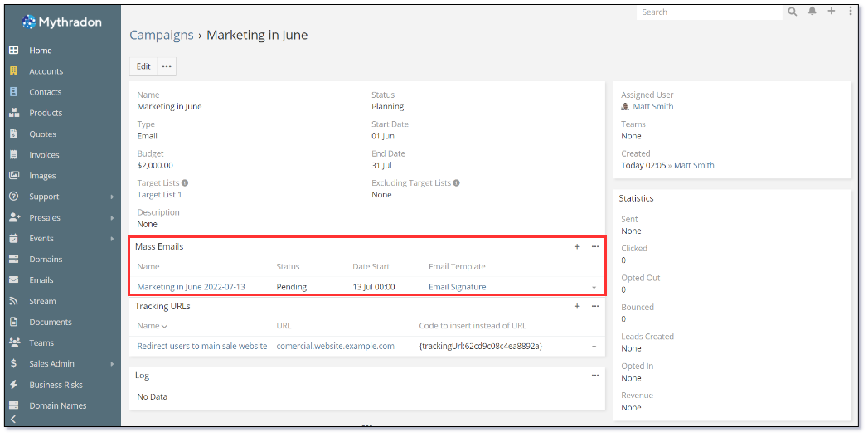The height and width of the screenshot is (437, 868).
Task: Click the Emails envelope icon
Action: pos(14,280)
